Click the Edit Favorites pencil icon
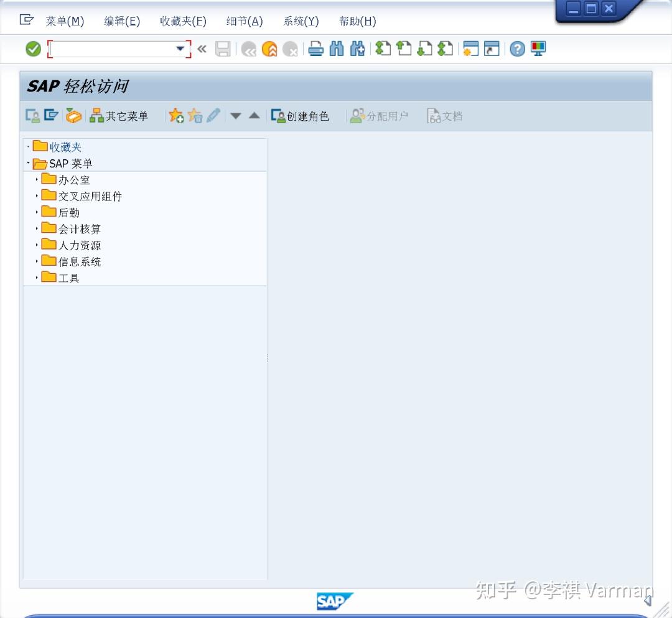The height and width of the screenshot is (618, 672). click(x=212, y=116)
